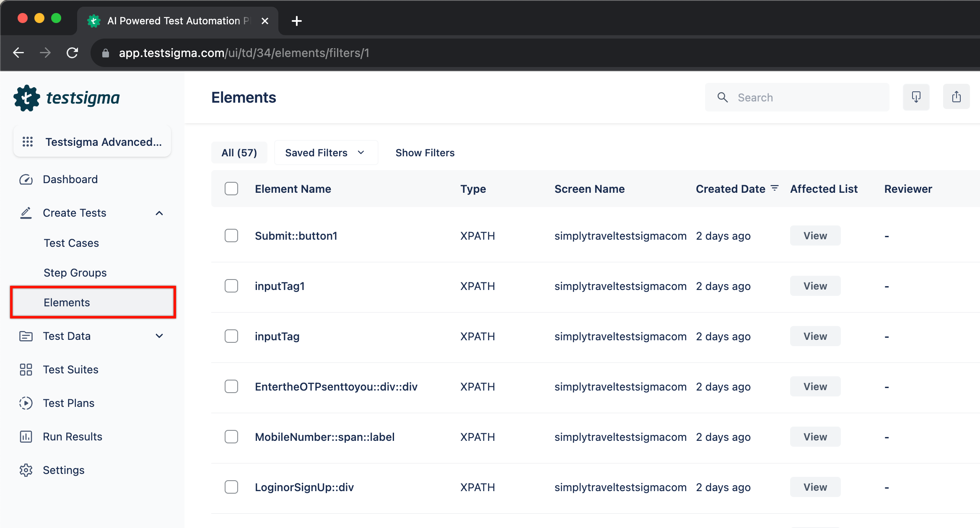Open the app switcher grid icon
Image resolution: width=980 pixels, height=528 pixels.
click(28, 142)
